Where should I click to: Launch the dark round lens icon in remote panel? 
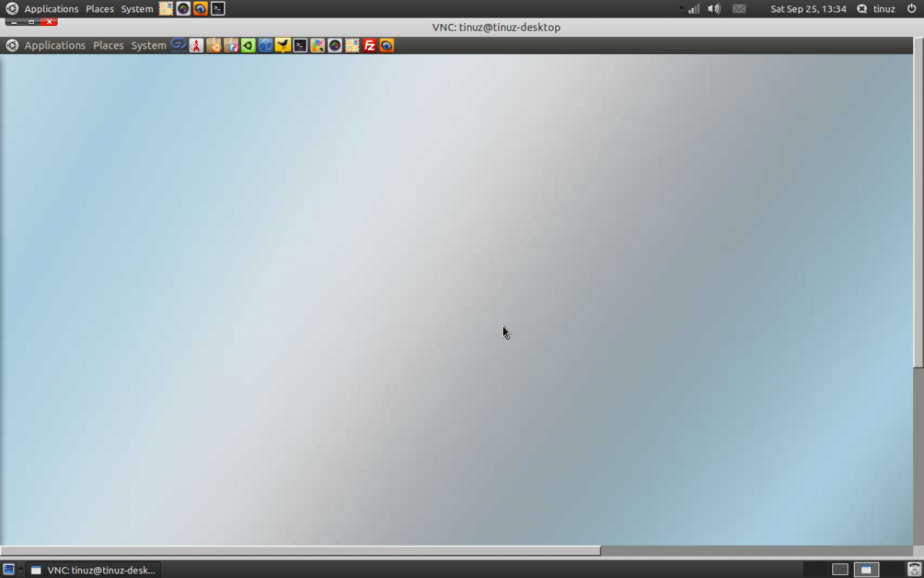(x=335, y=45)
